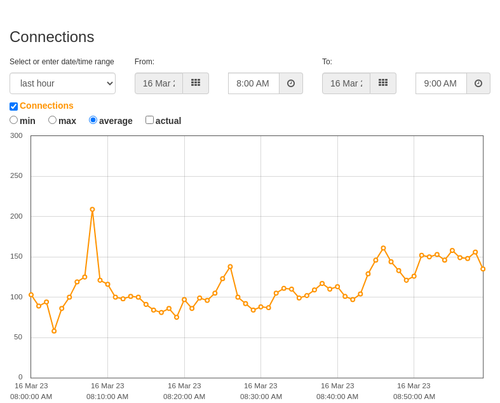Image resolution: width=500 pixels, height=403 pixels.
Task: Click the first data point at 08:00
Action: pyautogui.click(x=31, y=295)
